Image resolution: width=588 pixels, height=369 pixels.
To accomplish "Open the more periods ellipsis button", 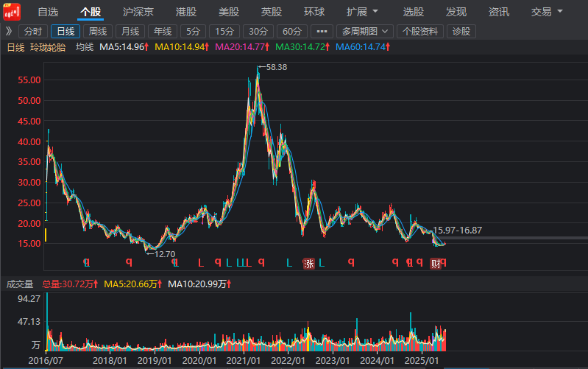I will point(321,31).
